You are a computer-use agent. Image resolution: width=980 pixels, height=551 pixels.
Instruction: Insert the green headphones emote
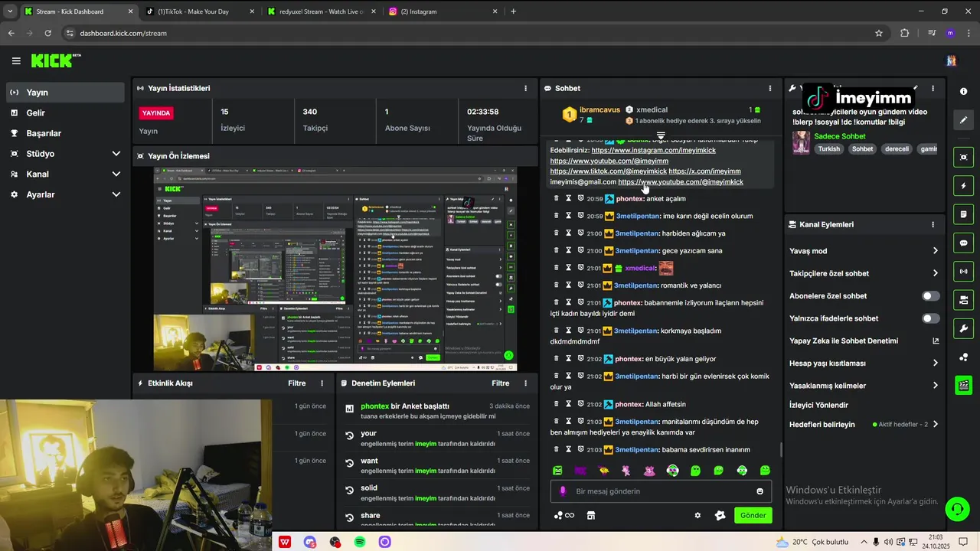pyautogui.click(x=672, y=471)
